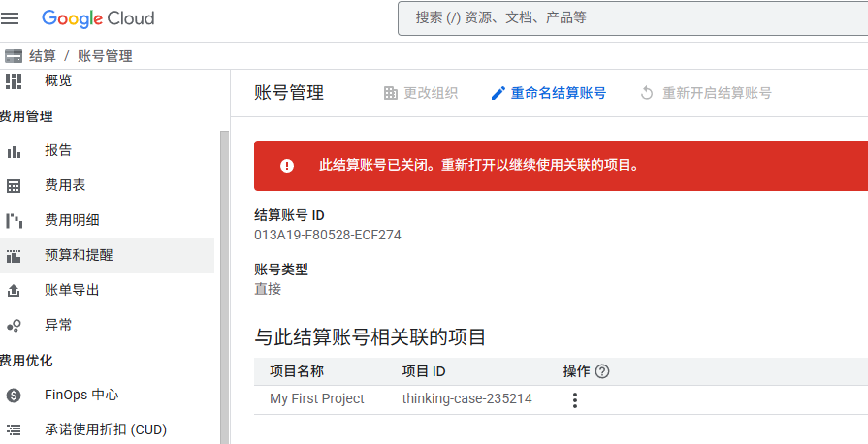This screenshot has width=868, height=444.
Task: Click the 结算 breadcrumb link
Action: click(x=43, y=56)
